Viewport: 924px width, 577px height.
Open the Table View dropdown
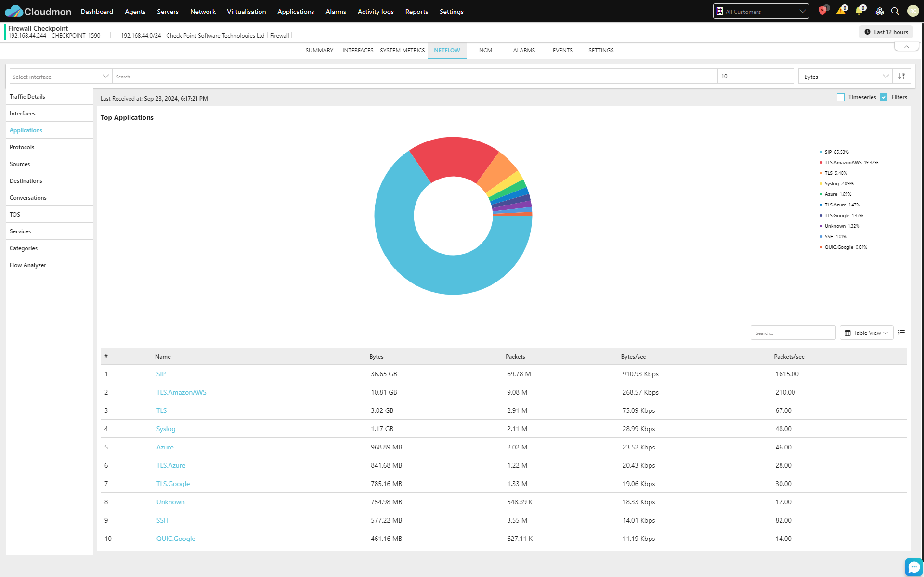(x=866, y=333)
